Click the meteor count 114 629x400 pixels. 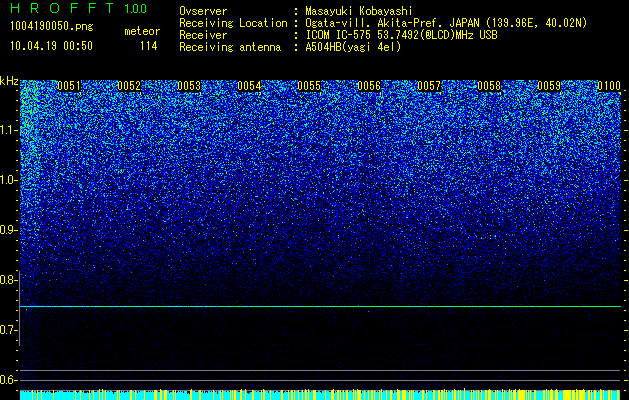click(x=148, y=46)
